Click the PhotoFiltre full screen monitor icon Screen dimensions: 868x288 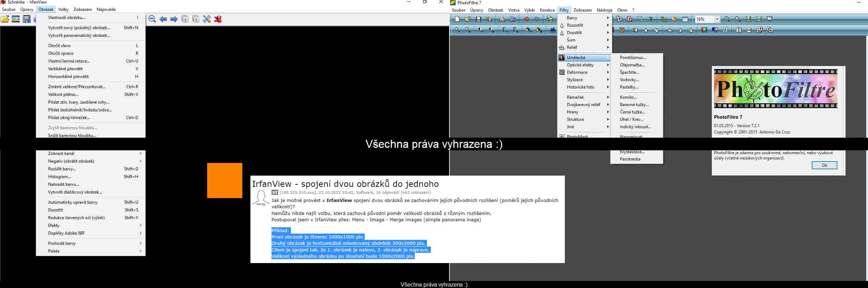coord(770,19)
